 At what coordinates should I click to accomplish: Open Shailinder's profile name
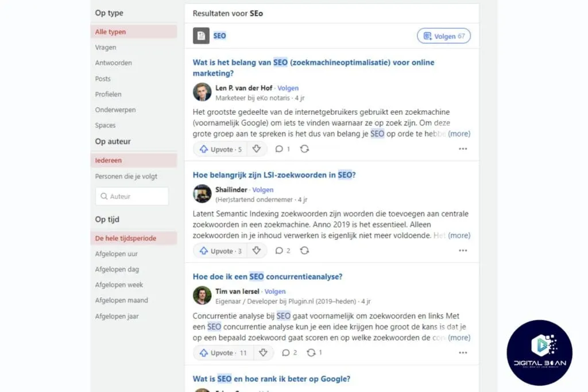(231, 189)
